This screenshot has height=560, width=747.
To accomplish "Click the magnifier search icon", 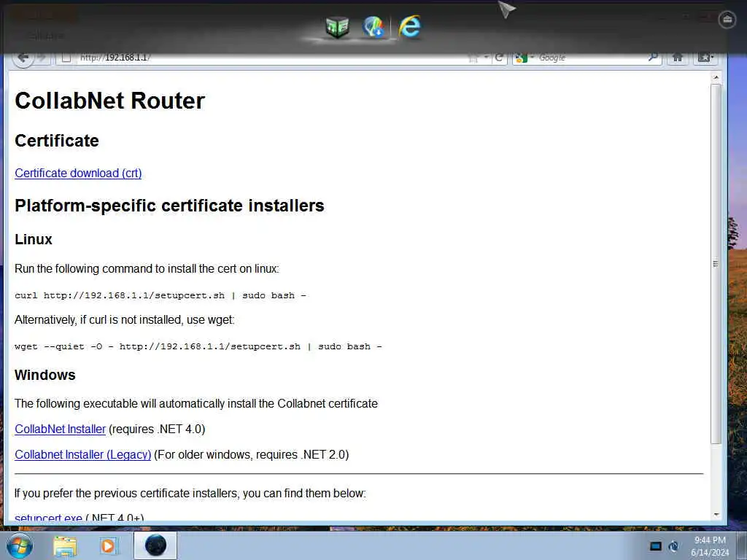I will click(653, 58).
